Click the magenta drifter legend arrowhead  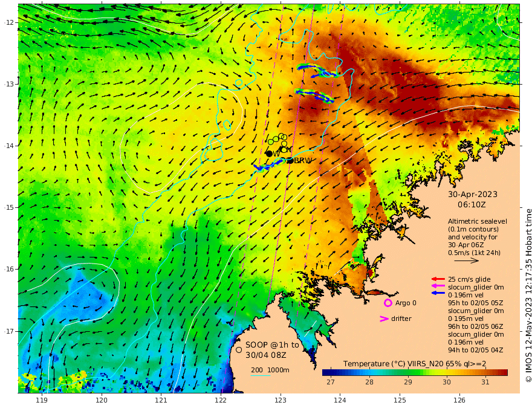pos(384,319)
